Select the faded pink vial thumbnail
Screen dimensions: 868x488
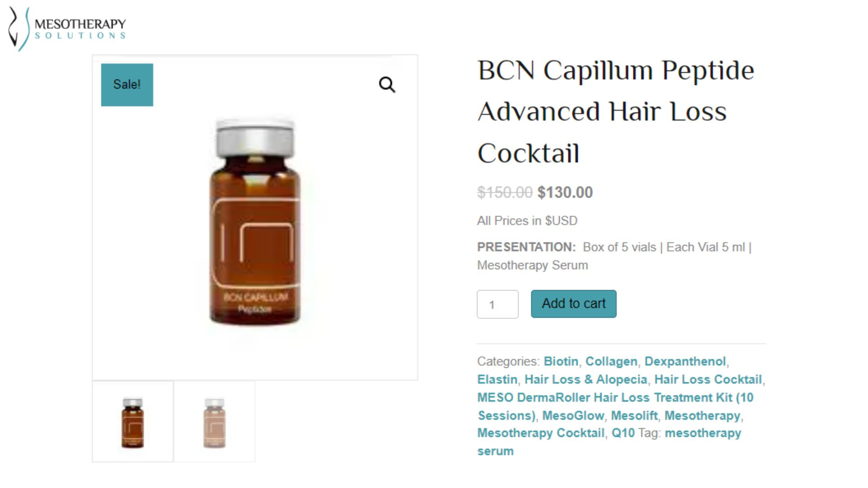215,422
